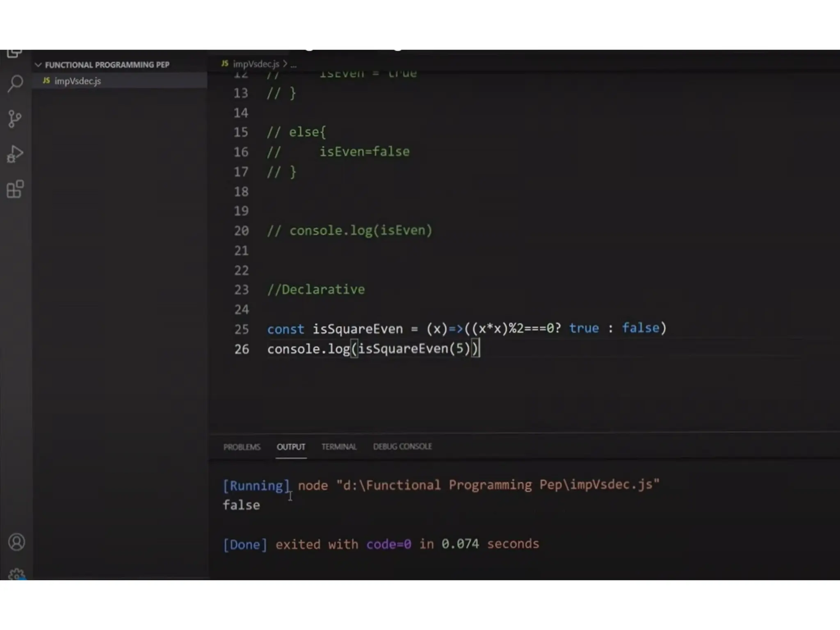Image resolution: width=840 pixels, height=630 pixels.
Task: Collapse the FUNCTIONAL PROGRAMMING PEP folder chevron
Action: [38, 65]
